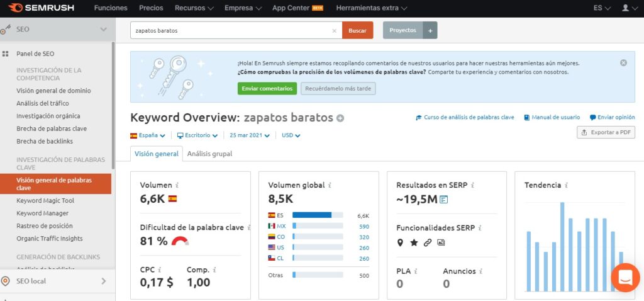Click the zapatos baratos search input field
644x301 pixels.
point(236,30)
